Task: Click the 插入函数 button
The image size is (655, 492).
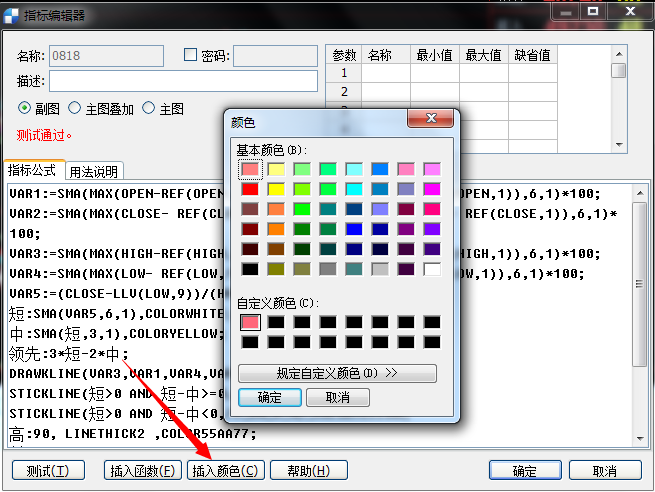Action: (x=142, y=471)
